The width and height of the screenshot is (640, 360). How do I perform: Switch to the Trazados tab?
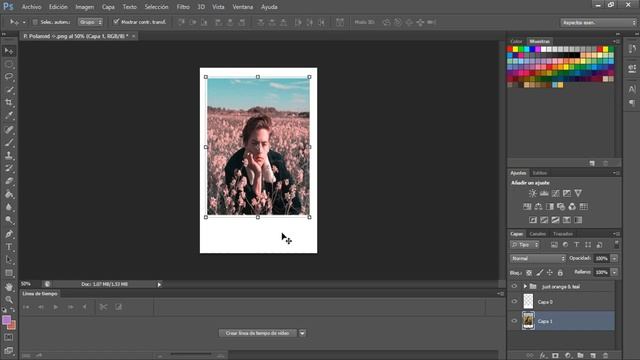point(563,234)
